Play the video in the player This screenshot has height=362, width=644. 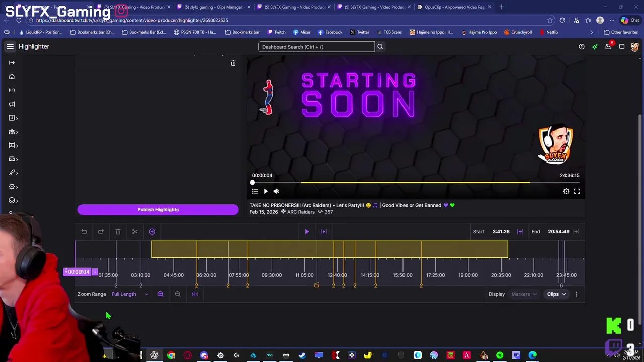tap(266, 191)
